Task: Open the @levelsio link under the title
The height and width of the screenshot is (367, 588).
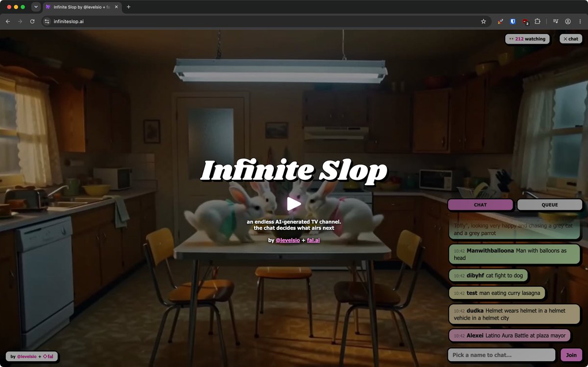Action: coord(288,240)
